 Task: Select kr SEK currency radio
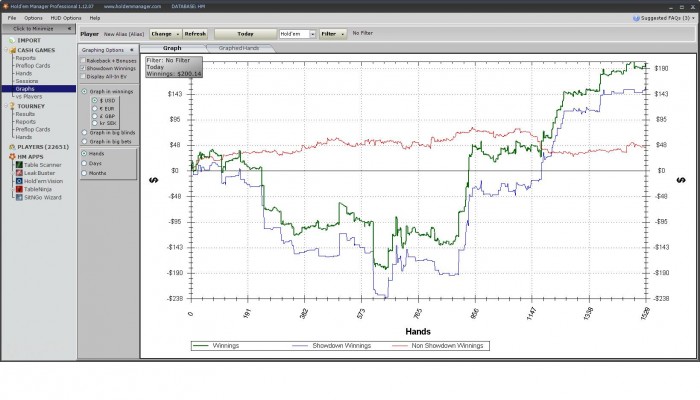(95, 123)
